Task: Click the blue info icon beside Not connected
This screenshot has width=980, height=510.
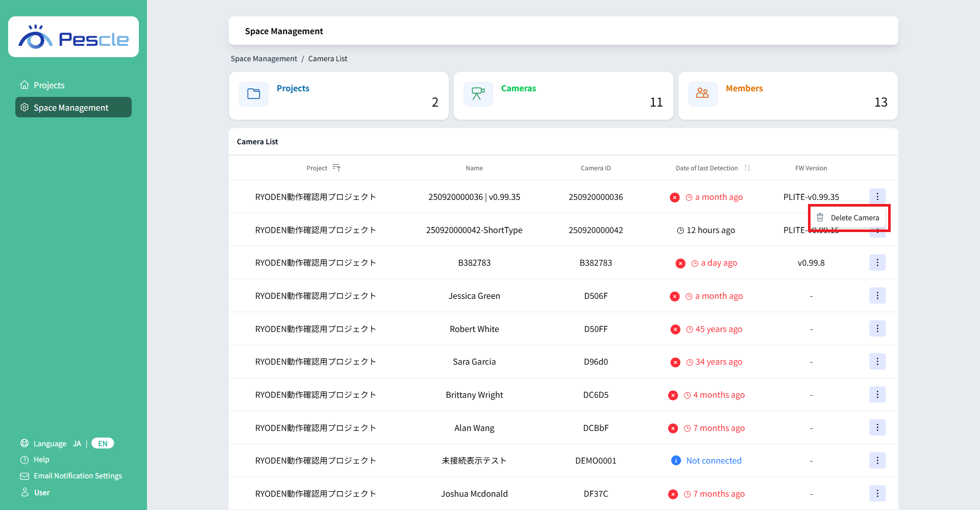Action: tap(676, 461)
